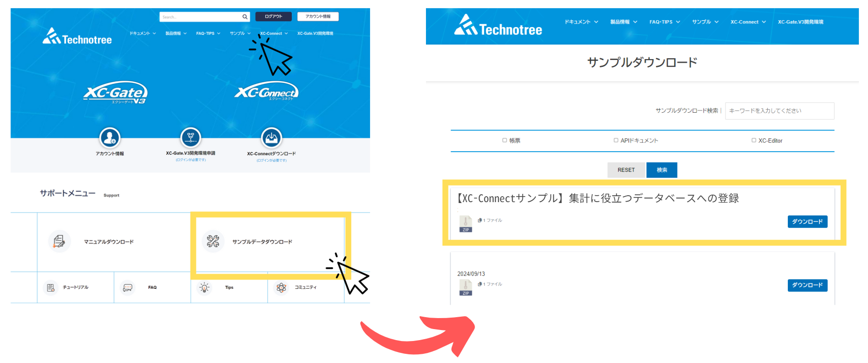Click the マニュアルダウンロード document icon
868x363 pixels.
(x=59, y=241)
